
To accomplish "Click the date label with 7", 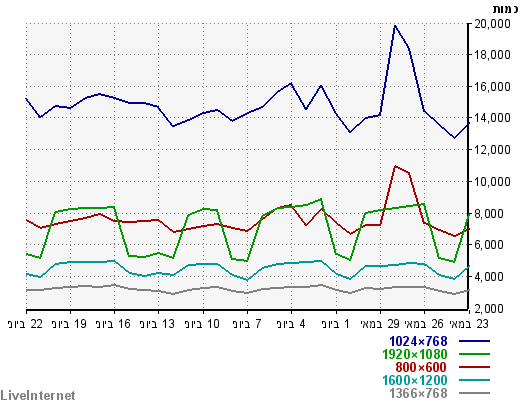I will [x=247, y=324].
